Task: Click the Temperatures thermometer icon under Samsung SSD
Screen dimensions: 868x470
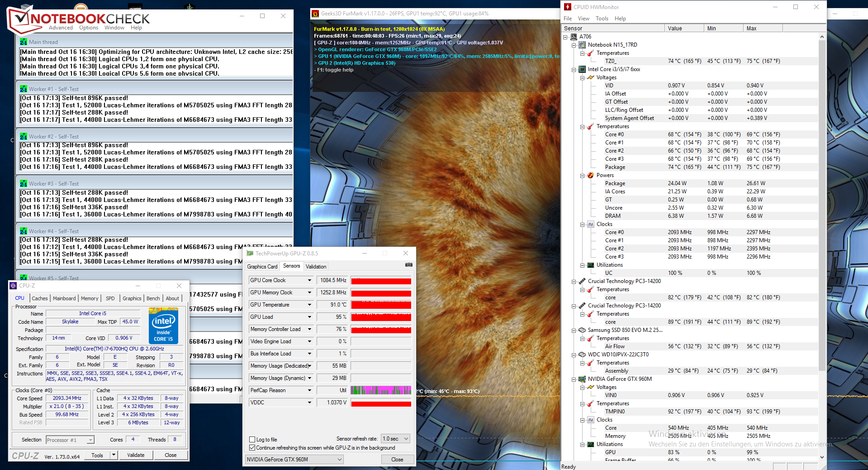Action: click(591, 338)
